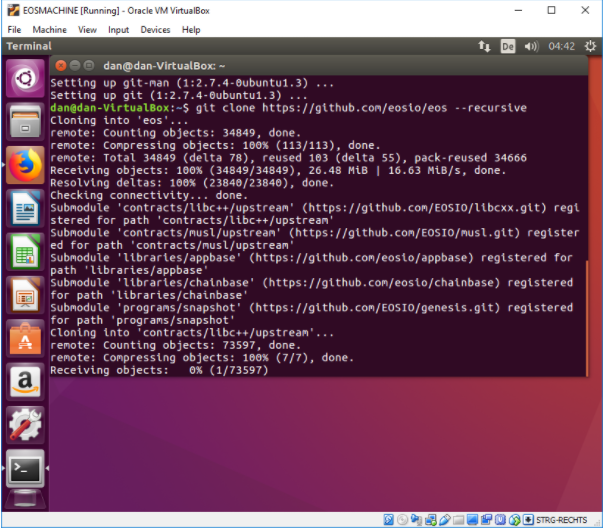This screenshot has height=529, width=603.
Task: Click the musl.git URL in terminal output
Action: click(407, 233)
